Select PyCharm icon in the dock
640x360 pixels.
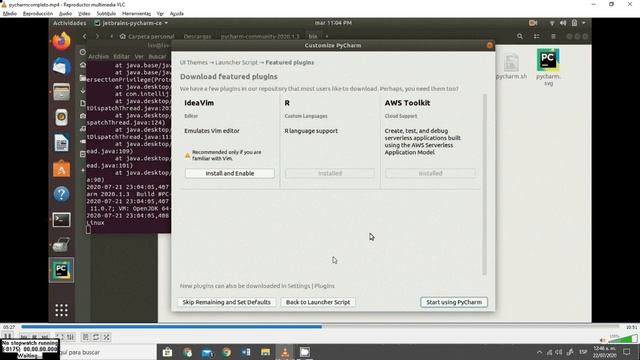point(61,270)
